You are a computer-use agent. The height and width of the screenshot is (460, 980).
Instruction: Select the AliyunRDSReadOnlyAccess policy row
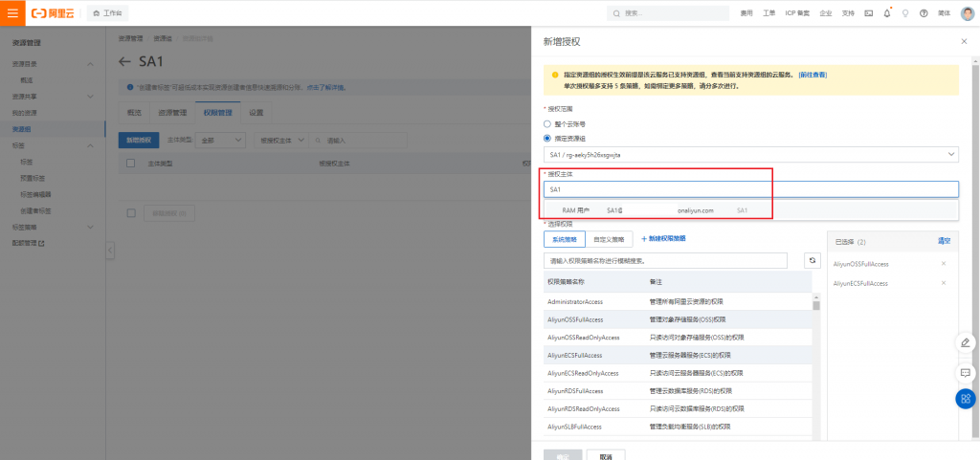678,408
